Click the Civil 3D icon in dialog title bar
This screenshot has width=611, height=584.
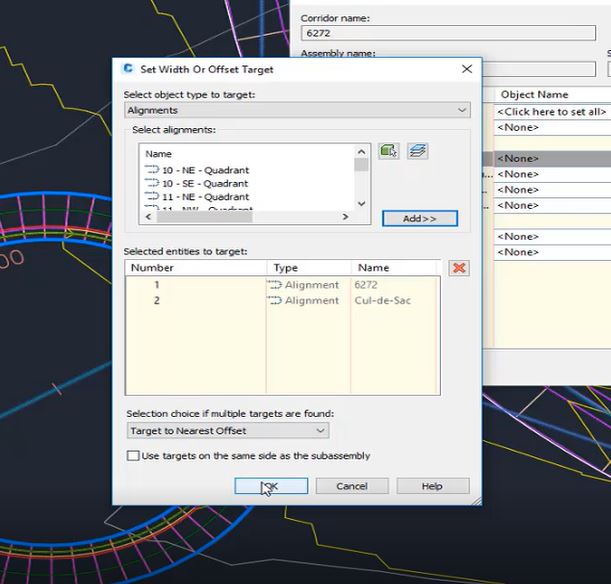click(128, 69)
